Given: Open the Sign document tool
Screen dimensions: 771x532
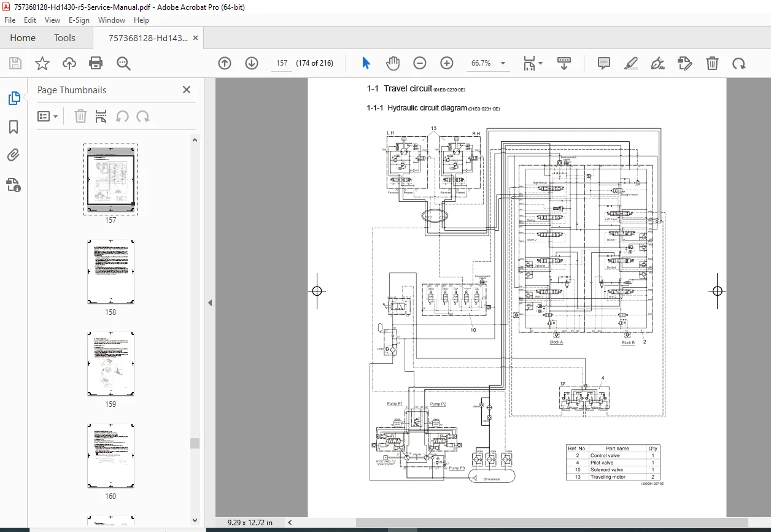Looking at the screenshot, I should point(657,63).
